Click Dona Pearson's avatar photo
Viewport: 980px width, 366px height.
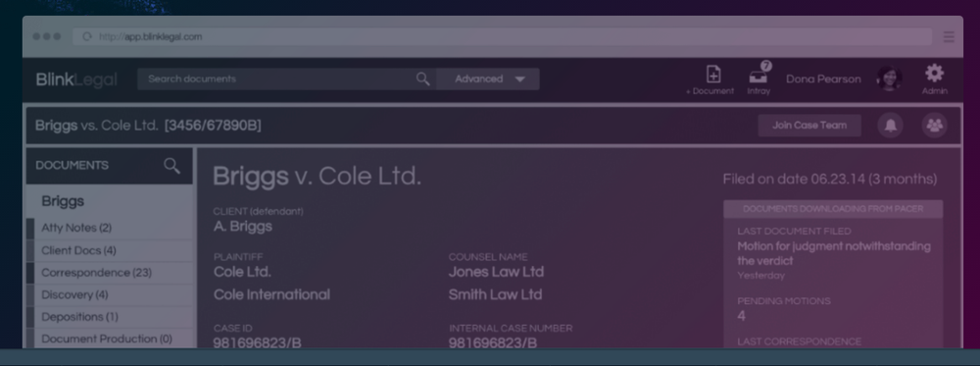point(890,78)
